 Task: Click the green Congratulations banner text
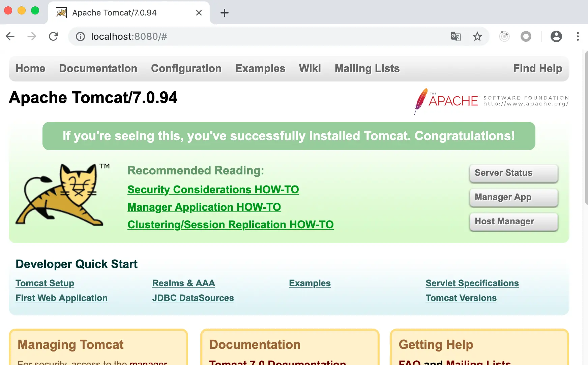pyautogui.click(x=289, y=136)
